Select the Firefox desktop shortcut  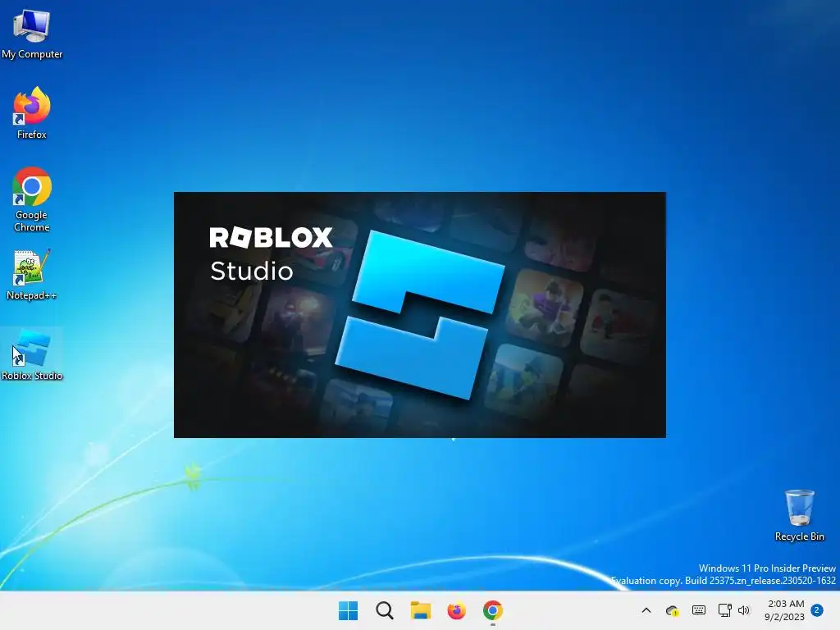tap(32, 113)
